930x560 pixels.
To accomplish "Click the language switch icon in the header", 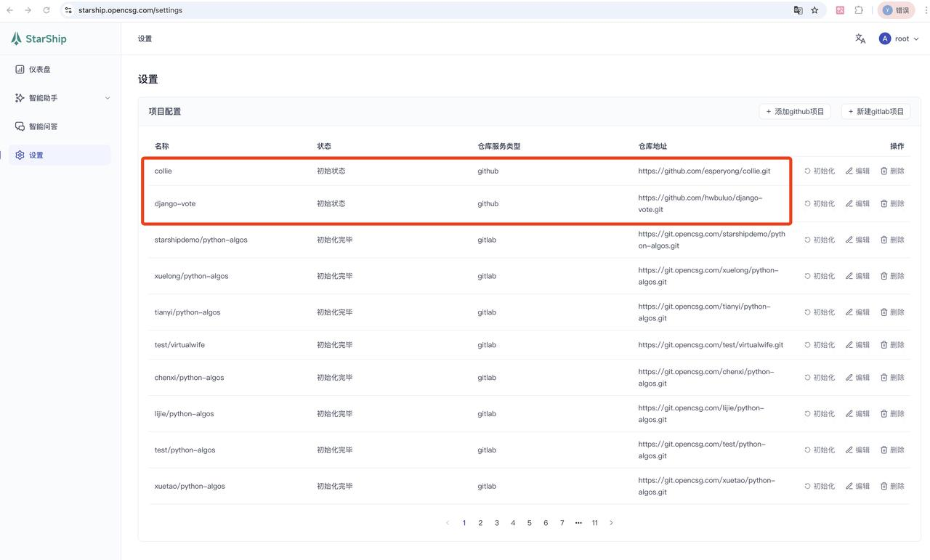I will click(860, 38).
